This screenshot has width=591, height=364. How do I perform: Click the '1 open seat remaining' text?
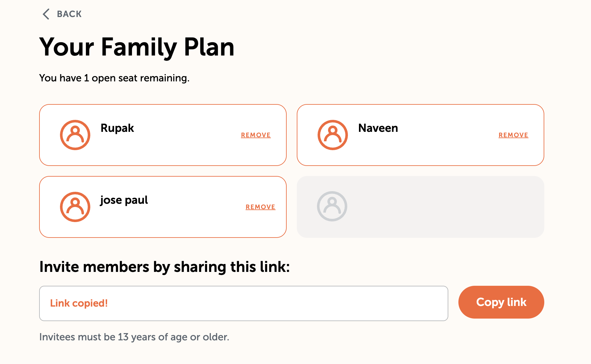(x=114, y=78)
